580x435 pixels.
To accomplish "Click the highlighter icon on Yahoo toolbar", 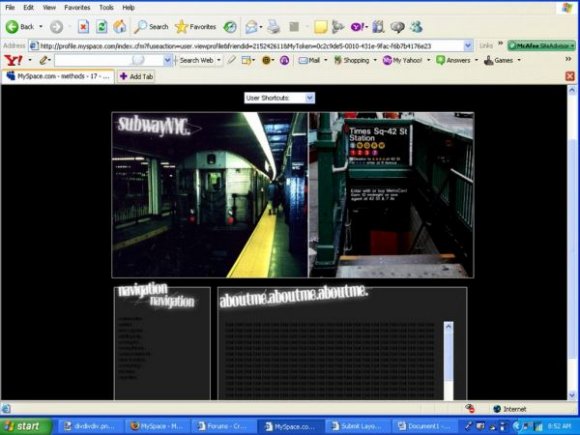I will click(232, 60).
